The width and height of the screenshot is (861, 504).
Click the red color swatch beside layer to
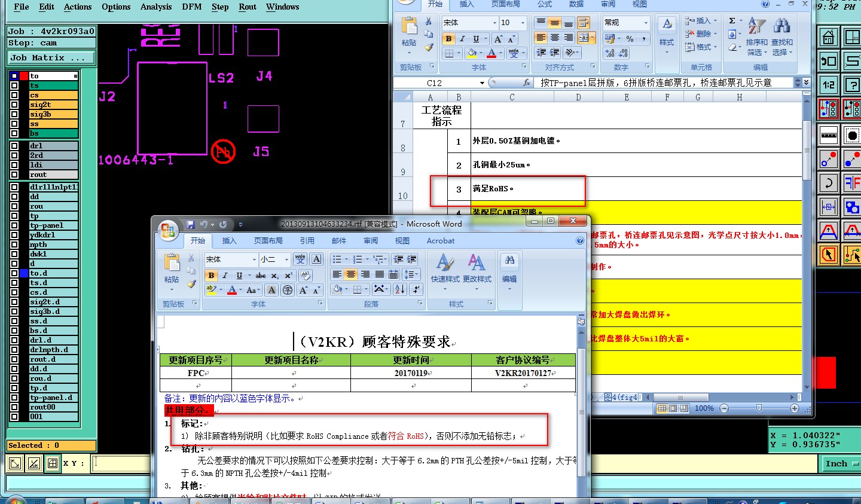click(24, 76)
